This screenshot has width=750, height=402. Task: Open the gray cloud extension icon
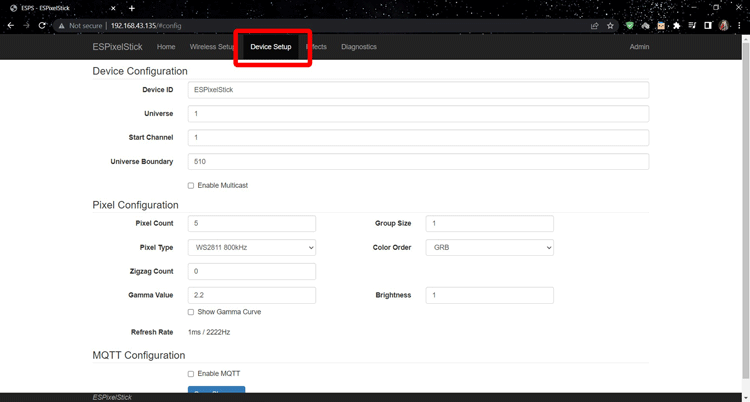point(645,26)
